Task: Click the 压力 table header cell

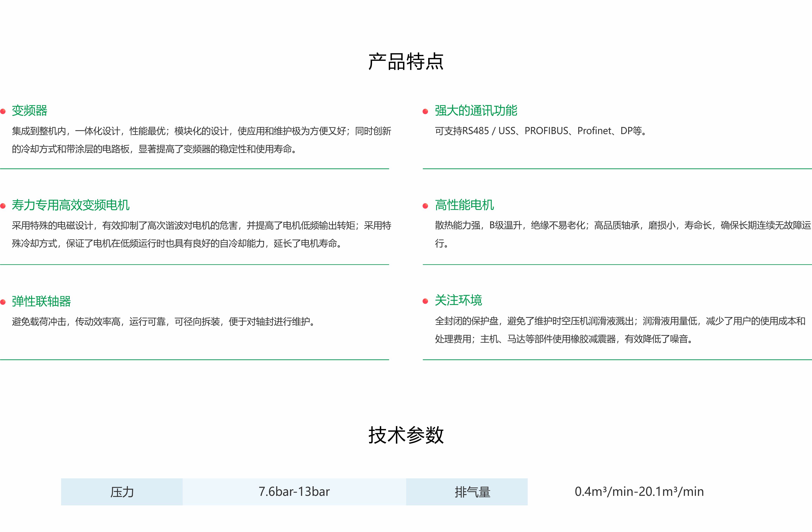Action: tap(122, 492)
